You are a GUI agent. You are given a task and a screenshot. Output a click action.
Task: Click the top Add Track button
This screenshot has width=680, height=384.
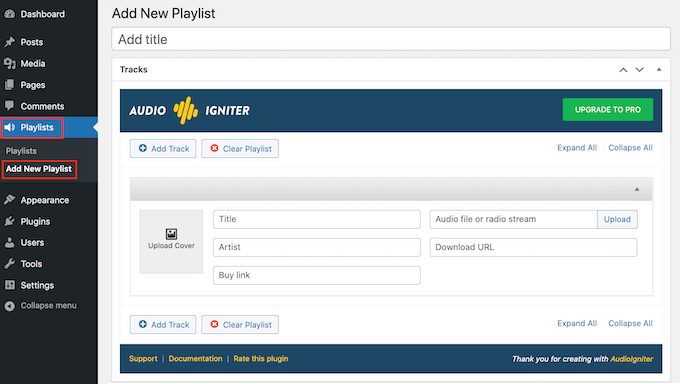tap(163, 148)
